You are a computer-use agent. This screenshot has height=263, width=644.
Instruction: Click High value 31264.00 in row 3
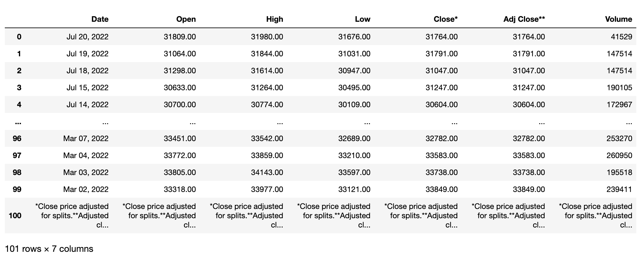[267, 88]
